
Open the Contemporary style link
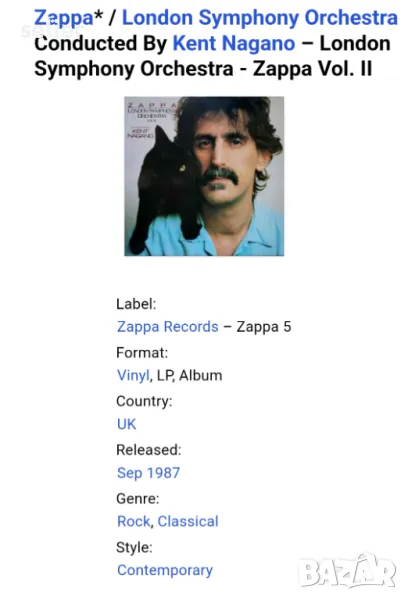[x=165, y=570]
